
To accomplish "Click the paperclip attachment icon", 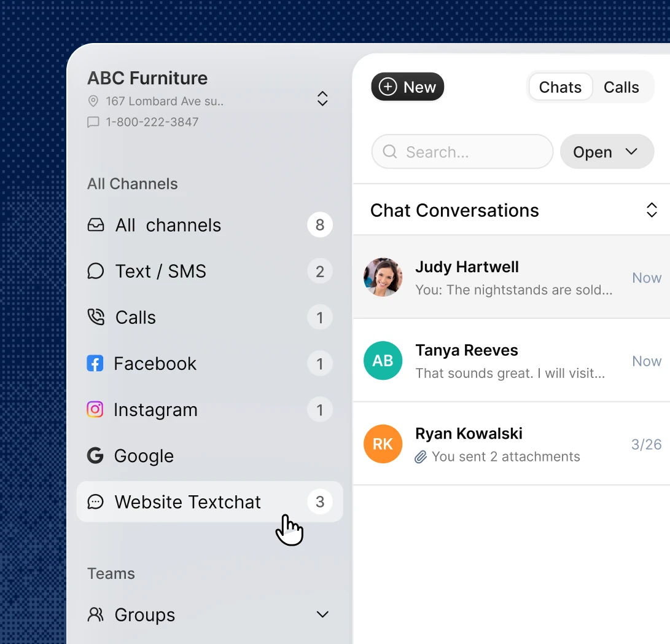I will click(421, 457).
